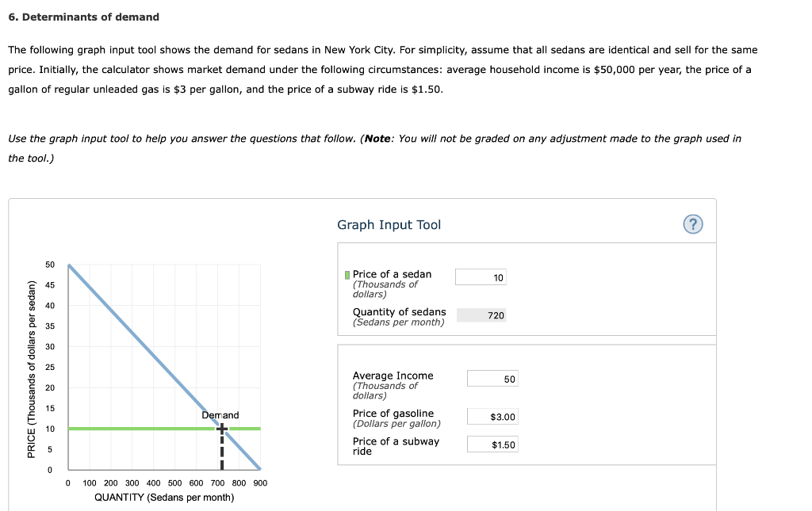Viewport: 812px width, 511px height.
Task: Select the crosshair marker on the demand curve
Action: point(220,427)
